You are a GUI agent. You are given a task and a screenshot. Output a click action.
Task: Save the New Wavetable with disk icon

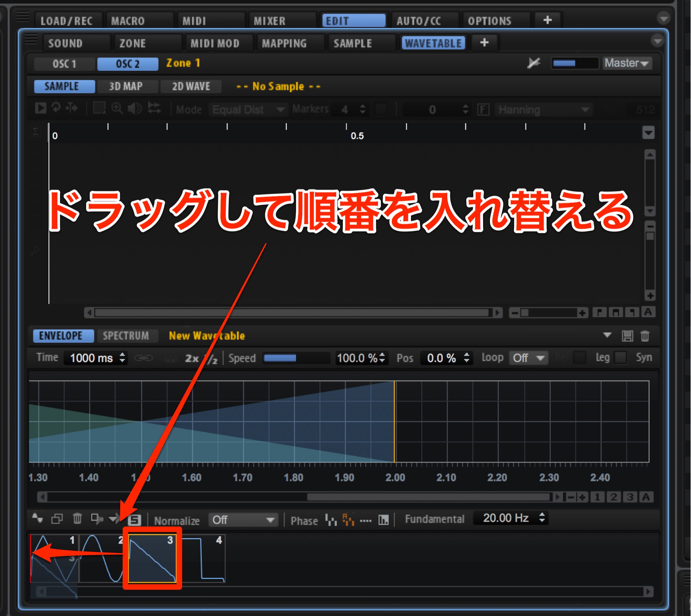point(627,336)
